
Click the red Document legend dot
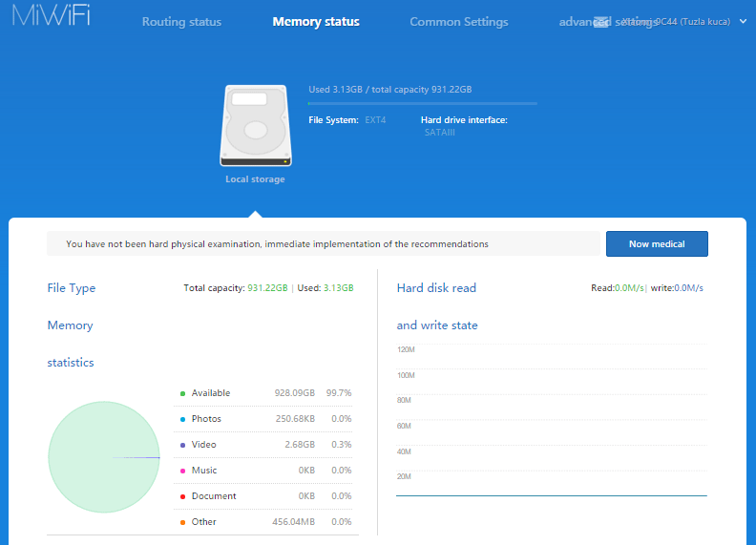tap(182, 496)
